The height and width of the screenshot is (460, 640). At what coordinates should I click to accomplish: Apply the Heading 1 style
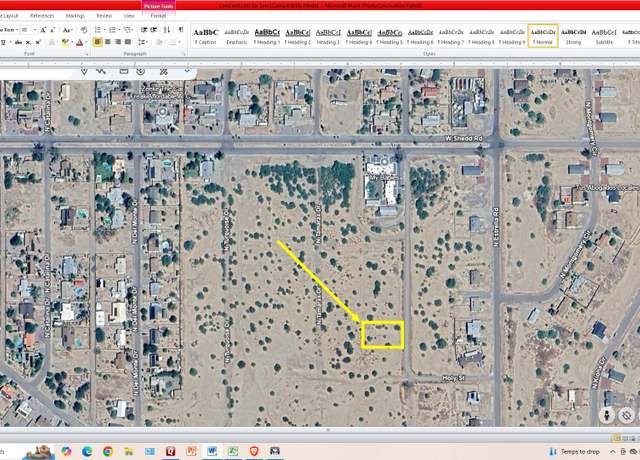pos(267,36)
